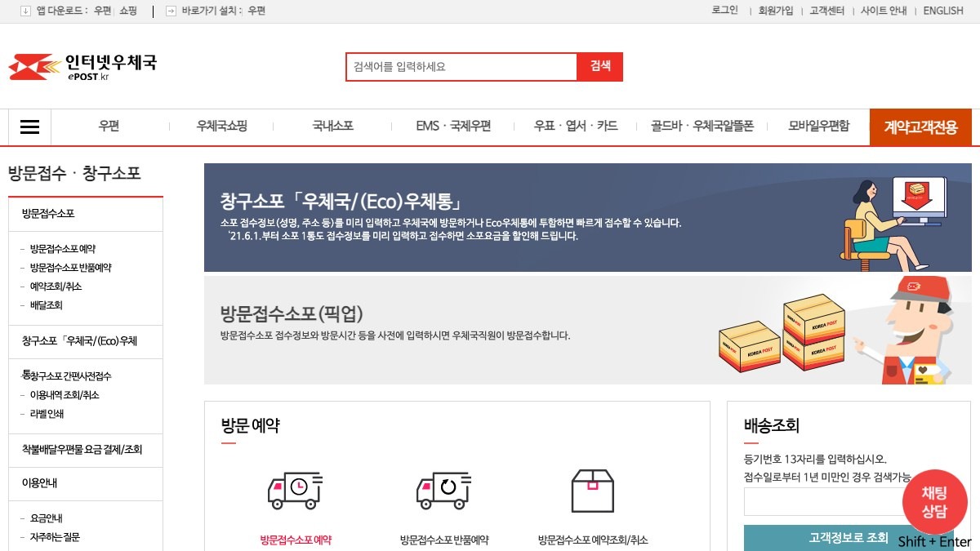Click the 방문접수 · 창구소포 page title

coord(74,173)
